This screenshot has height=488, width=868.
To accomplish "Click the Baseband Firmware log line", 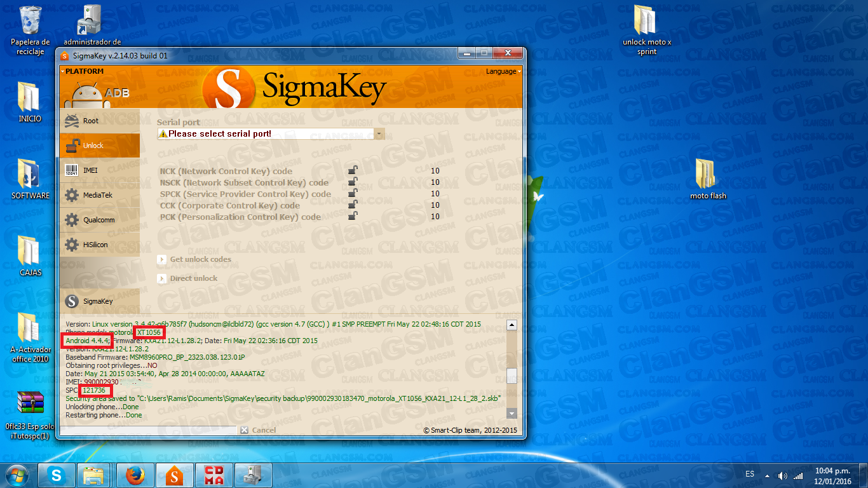I will (155, 357).
